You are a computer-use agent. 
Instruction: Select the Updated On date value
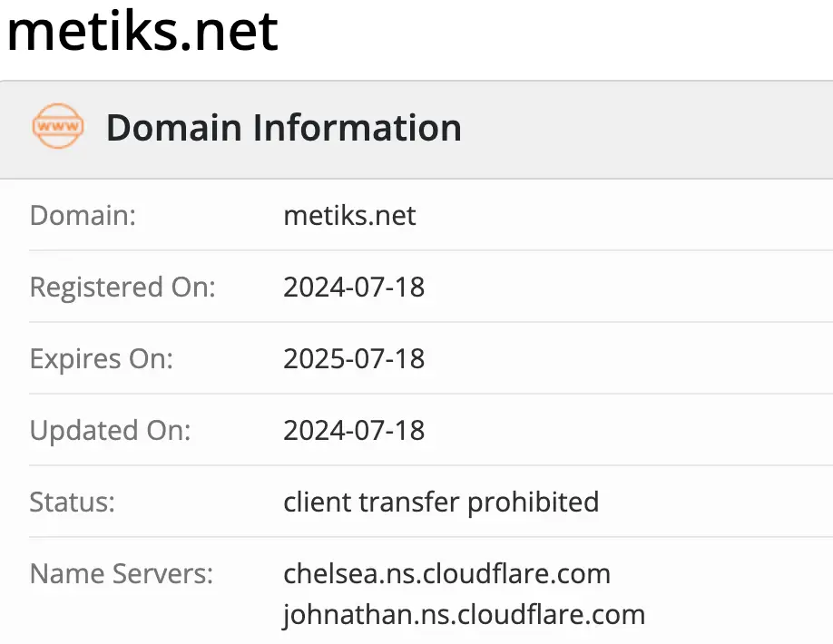click(x=354, y=430)
